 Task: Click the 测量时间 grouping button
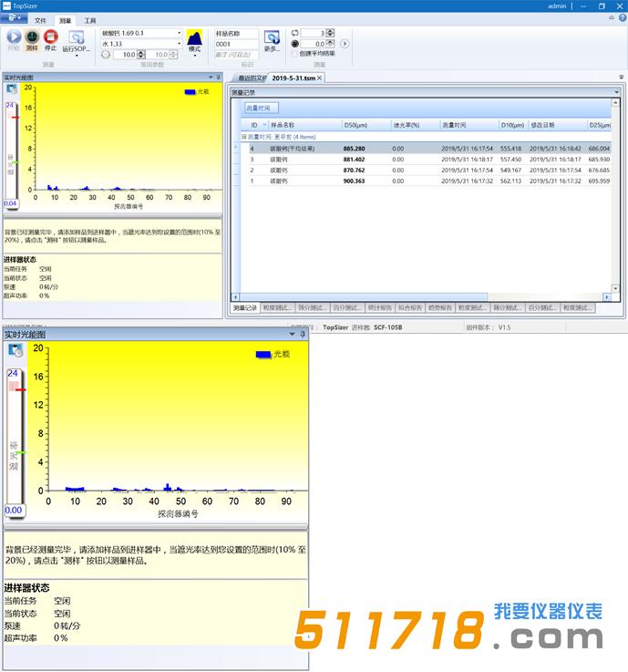pyautogui.click(x=258, y=109)
